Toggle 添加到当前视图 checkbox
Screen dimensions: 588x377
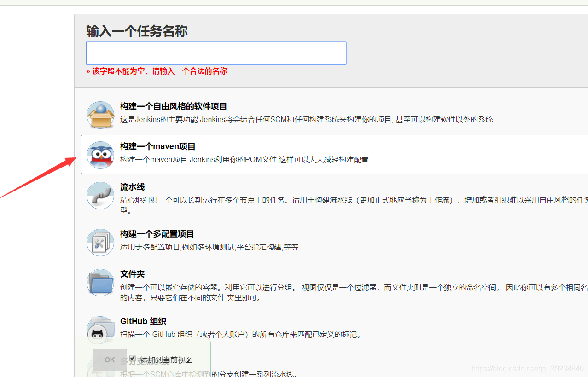click(133, 358)
